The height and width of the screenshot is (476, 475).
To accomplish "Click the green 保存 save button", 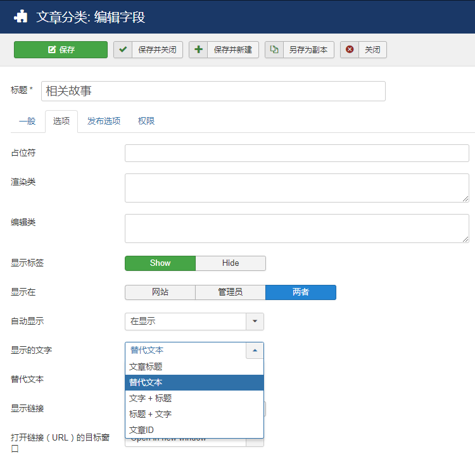I will (x=61, y=50).
